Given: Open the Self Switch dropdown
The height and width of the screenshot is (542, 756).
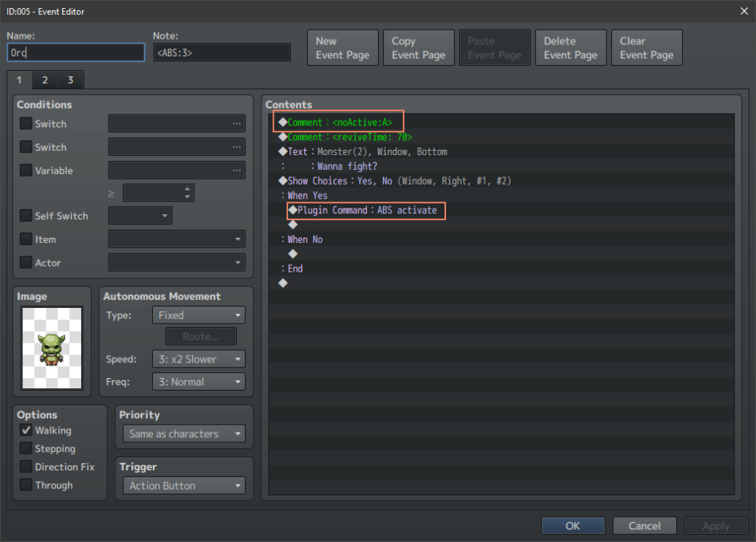Looking at the screenshot, I should pyautogui.click(x=140, y=216).
